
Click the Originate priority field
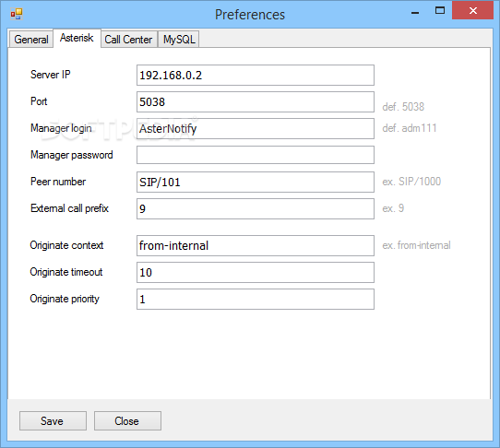tap(256, 300)
